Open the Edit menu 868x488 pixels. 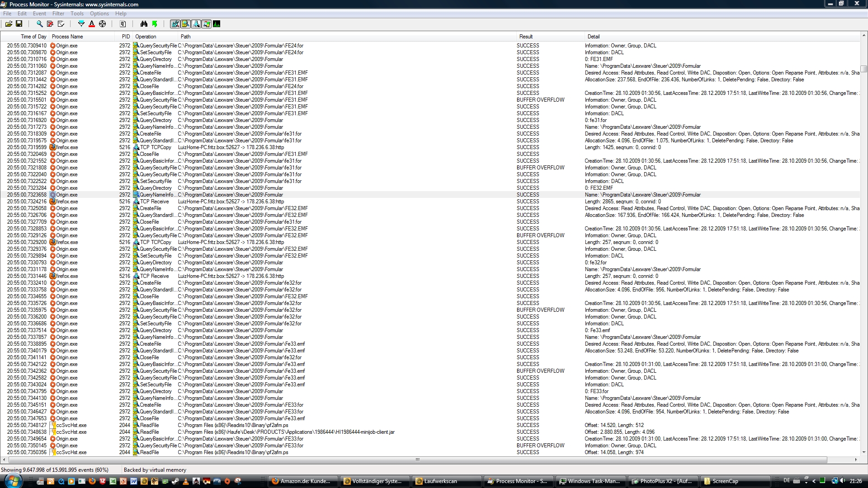(22, 14)
